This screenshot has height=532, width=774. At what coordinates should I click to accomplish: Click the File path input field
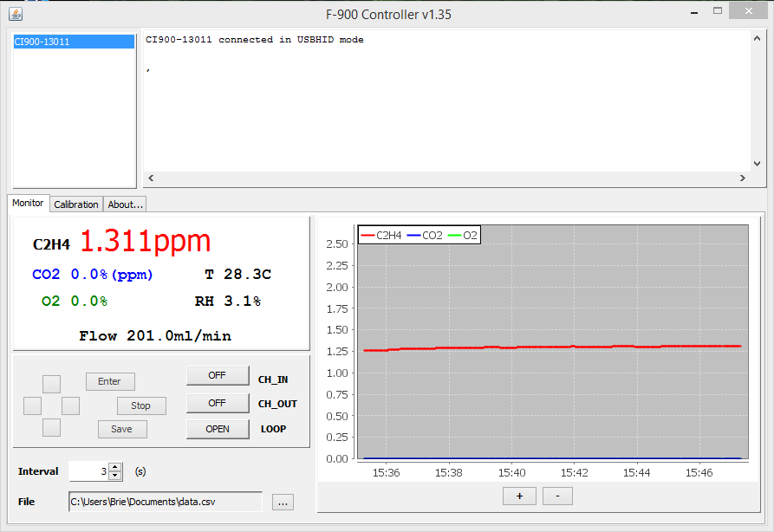(x=166, y=502)
